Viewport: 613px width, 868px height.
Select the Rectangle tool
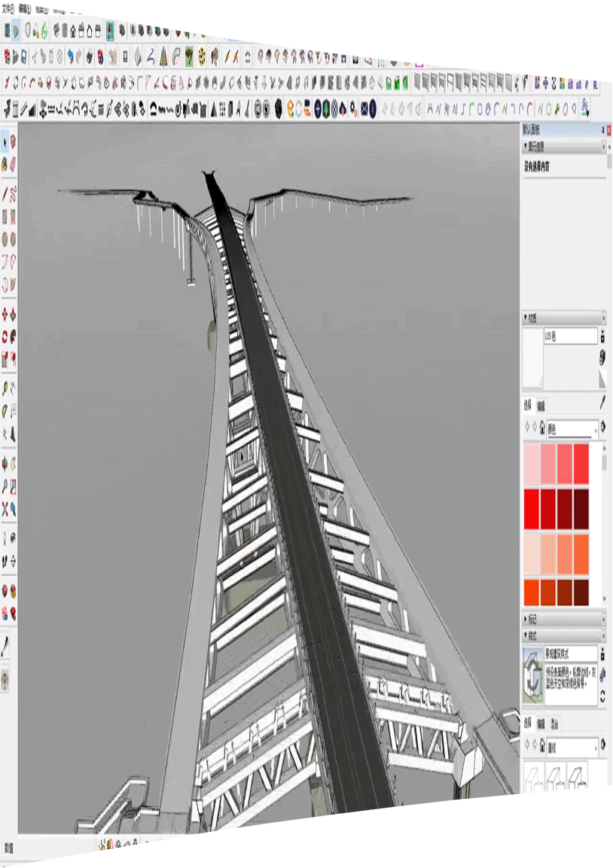(5, 217)
